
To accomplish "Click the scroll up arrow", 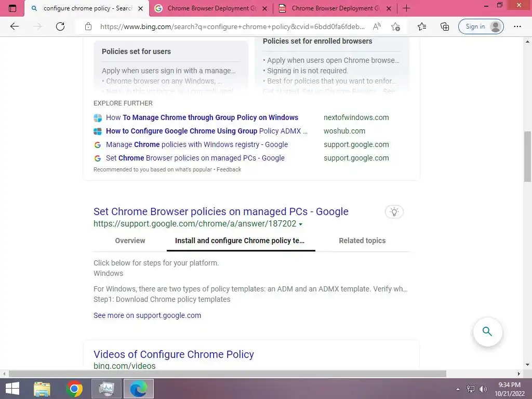I will (527, 42).
